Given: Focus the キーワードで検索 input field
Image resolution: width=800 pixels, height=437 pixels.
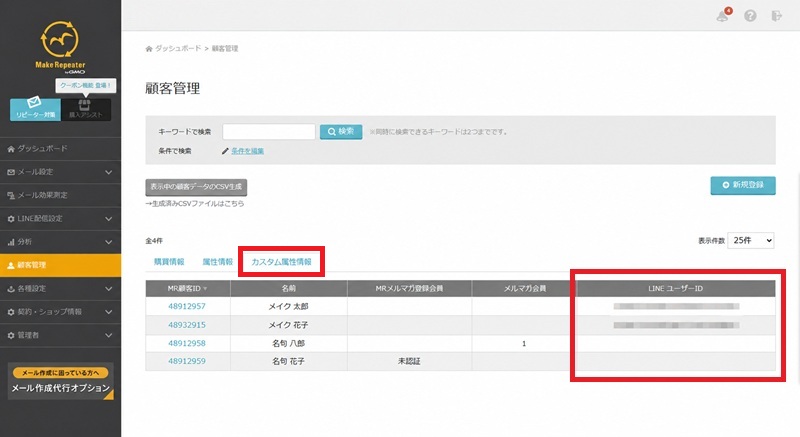Looking at the screenshot, I should point(269,132).
